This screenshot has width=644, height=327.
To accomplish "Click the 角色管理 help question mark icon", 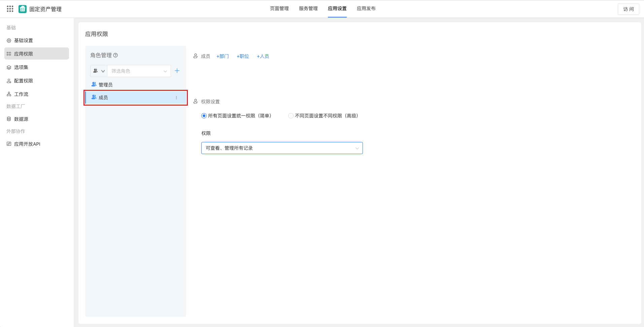I will (x=116, y=55).
